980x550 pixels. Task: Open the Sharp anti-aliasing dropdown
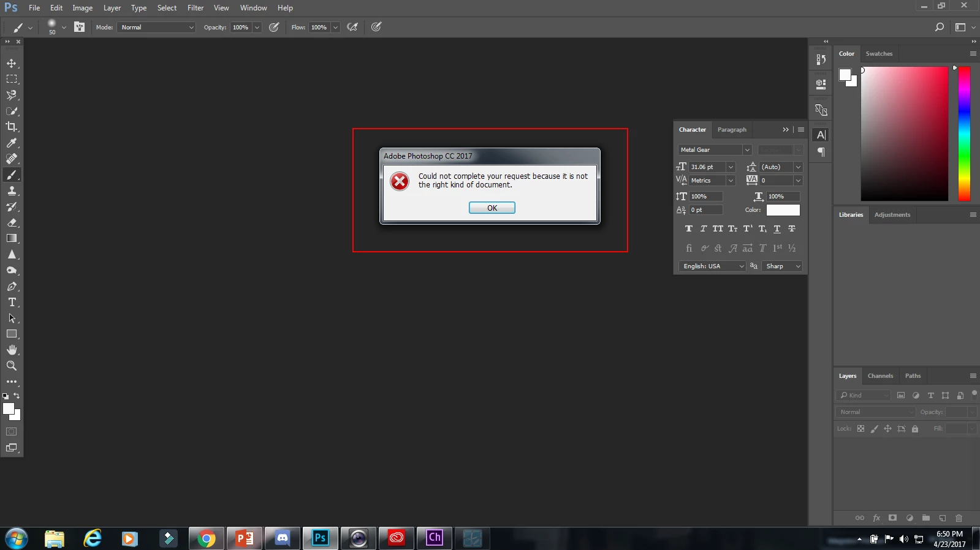(783, 266)
